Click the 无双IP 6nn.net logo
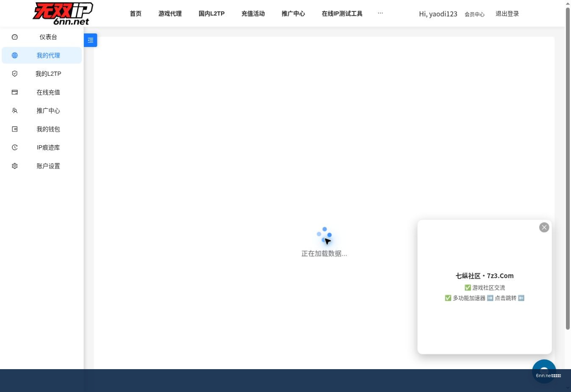 pos(63,14)
